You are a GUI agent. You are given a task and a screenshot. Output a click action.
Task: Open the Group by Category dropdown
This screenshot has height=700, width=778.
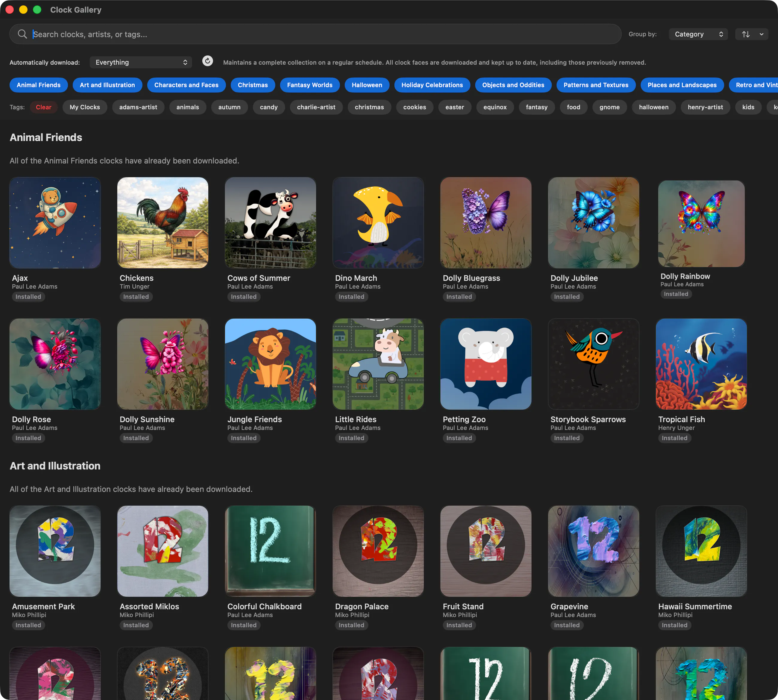pyautogui.click(x=698, y=34)
